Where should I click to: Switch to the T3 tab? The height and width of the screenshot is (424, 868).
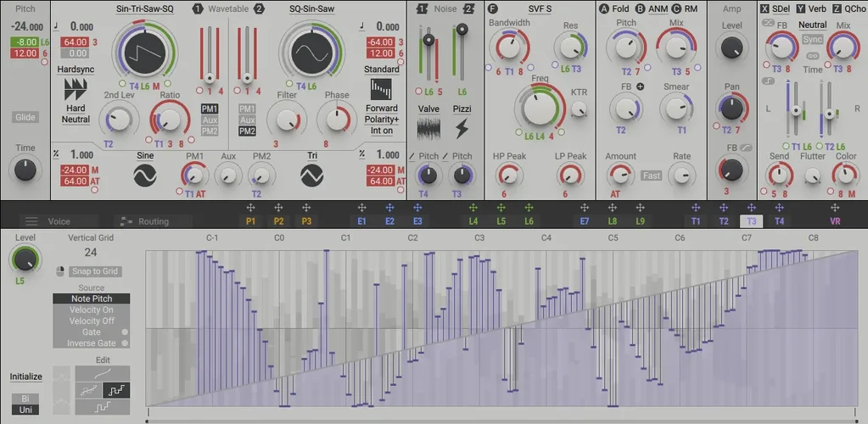coord(750,220)
